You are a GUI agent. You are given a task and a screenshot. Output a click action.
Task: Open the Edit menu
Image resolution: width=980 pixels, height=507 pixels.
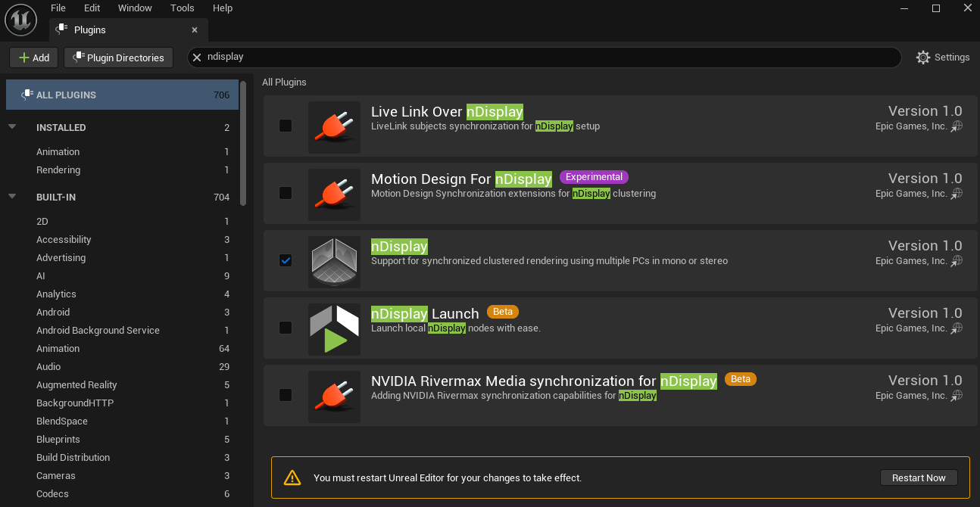point(92,8)
